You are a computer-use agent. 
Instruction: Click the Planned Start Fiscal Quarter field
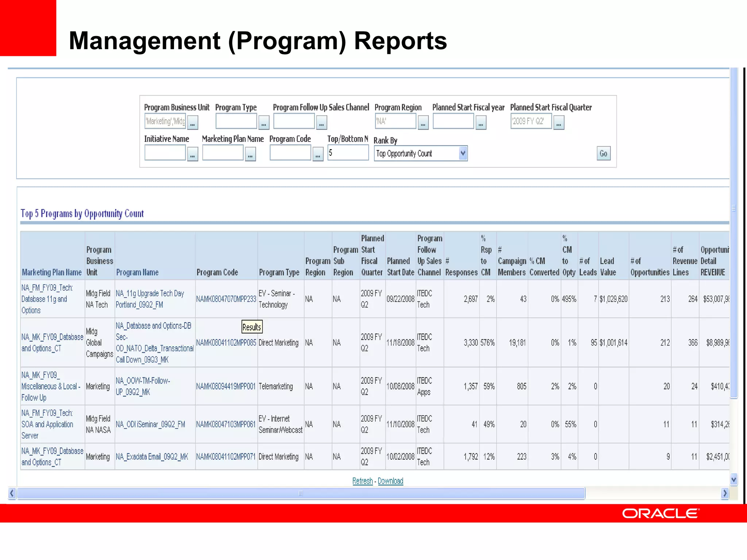click(x=531, y=121)
